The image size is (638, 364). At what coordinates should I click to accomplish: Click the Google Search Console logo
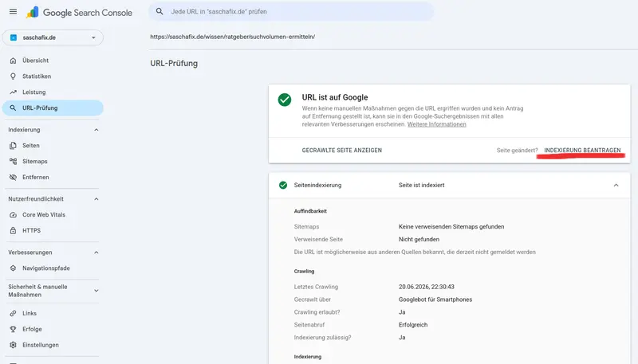tap(79, 13)
